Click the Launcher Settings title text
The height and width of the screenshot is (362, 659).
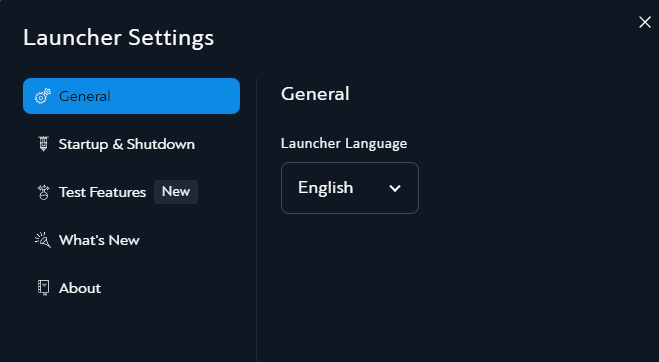(x=119, y=38)
